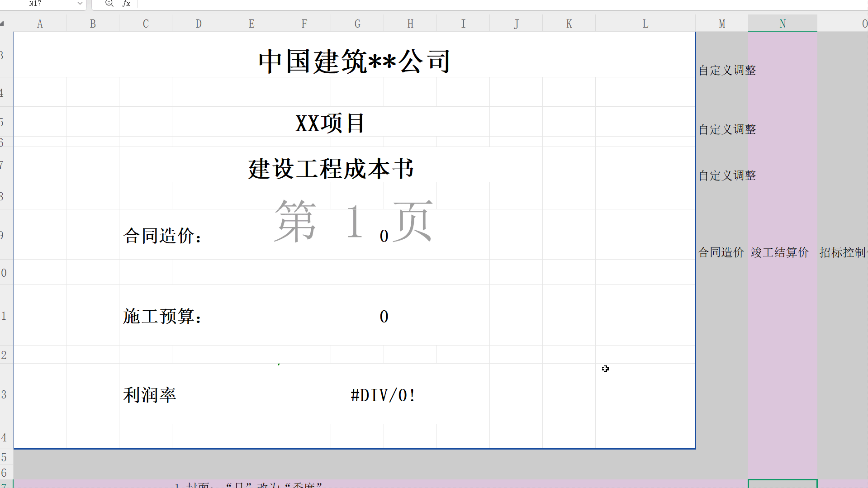The image size is (868, 488).
Task: Click the XX项目 cell
Action: (330, 123)
